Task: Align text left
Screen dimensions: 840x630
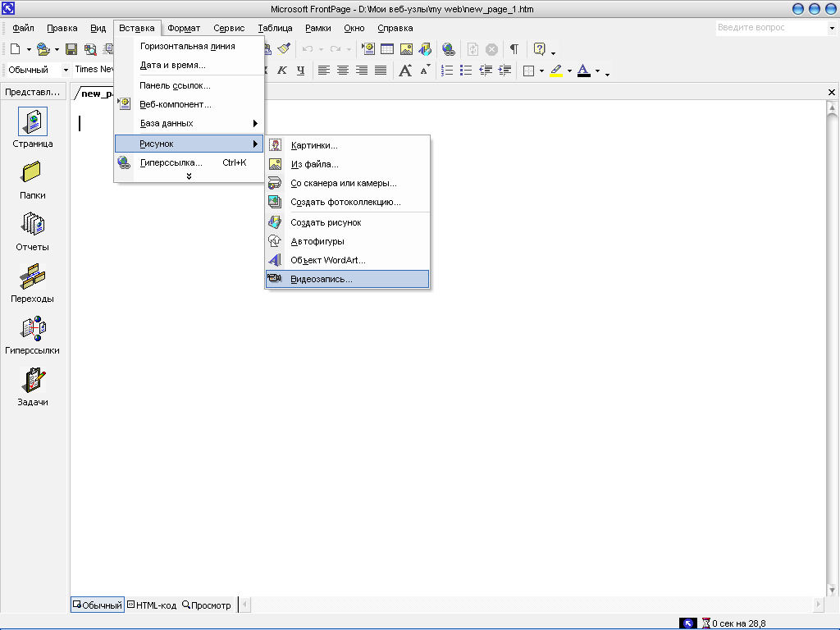Action: click(323, 71)
